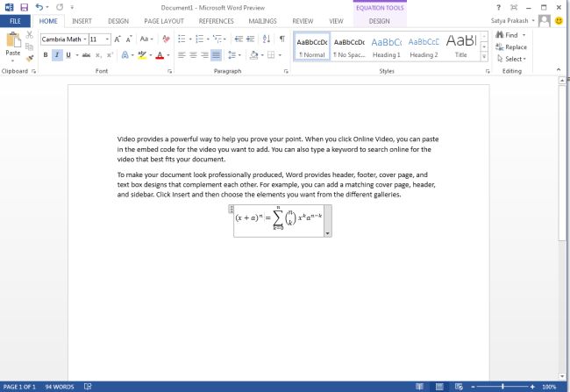Click the 100% zoom level
Screen dimensions: 570x392
click(549, 387)
